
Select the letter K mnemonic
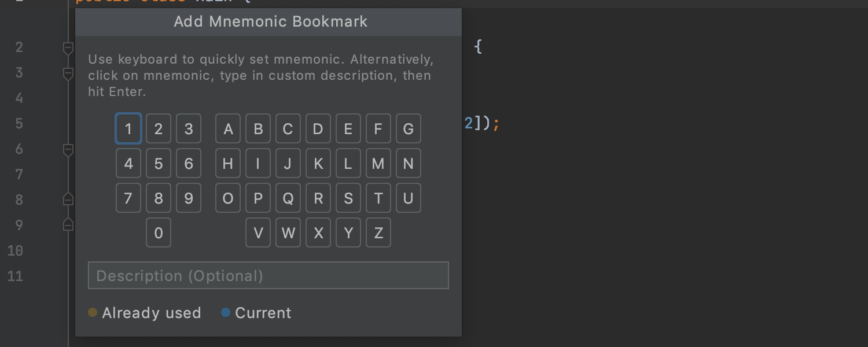tap(318, 164)
